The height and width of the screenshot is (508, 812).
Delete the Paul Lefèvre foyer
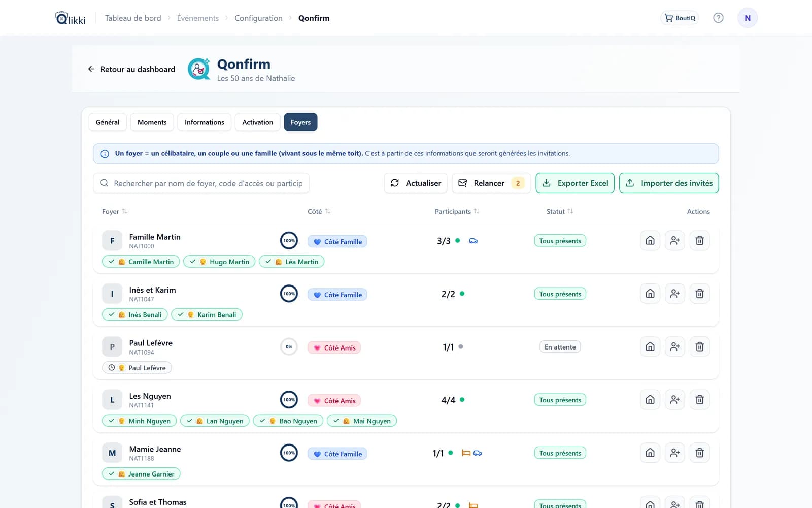(700, 347)
